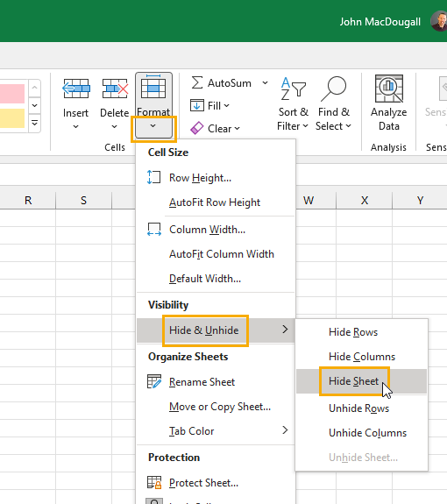This screenshot has height=504, width=447.
Task: Open the Clear dropdown chevron
Action: pos(238,129)
